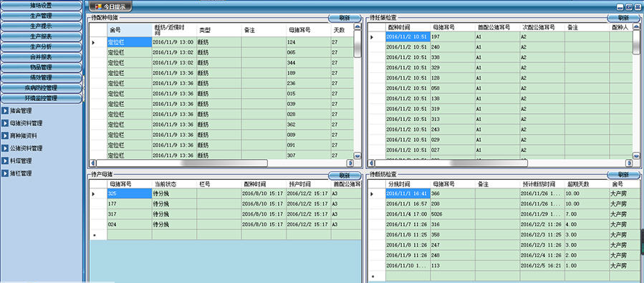The image size is (644, 283).
Task: Open the 疾病防控管理 menu section
Action: (41, 88)
